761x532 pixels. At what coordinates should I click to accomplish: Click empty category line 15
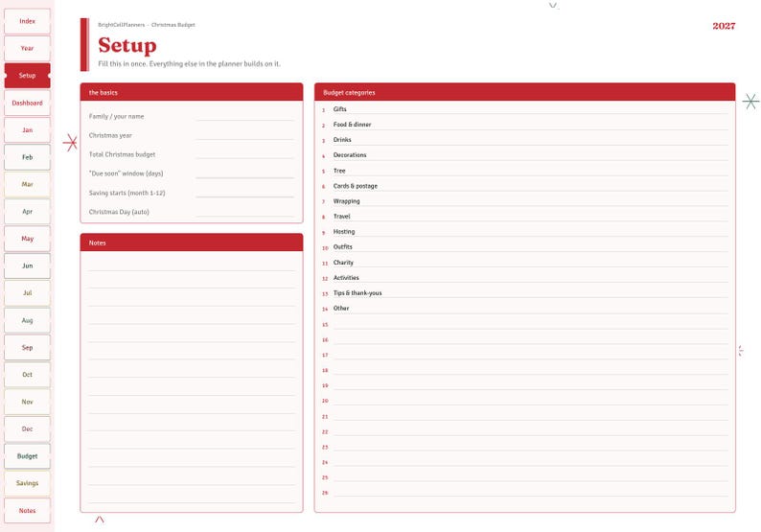click(525, 324)
